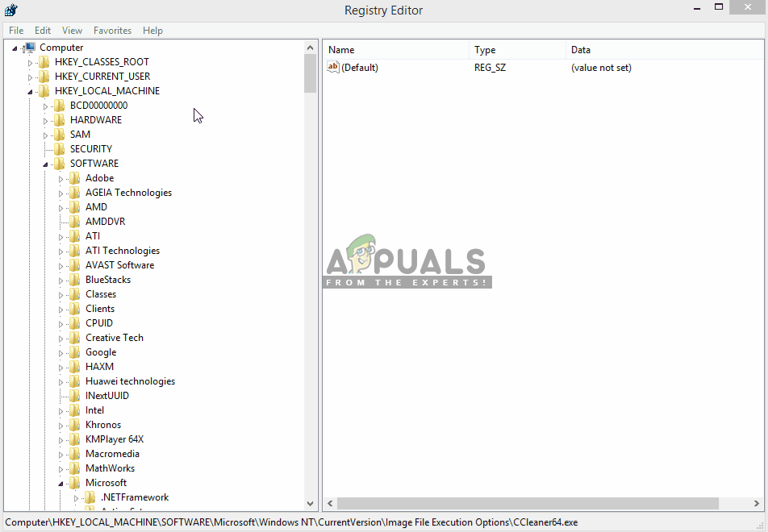Click the BCD00000000 folder icon
The height and width of the screenshot is (532, 768).
pos(59,106)
